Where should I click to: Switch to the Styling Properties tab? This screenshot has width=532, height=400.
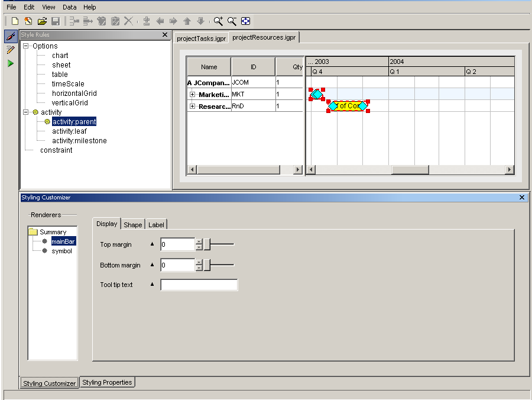pos(108,383)
